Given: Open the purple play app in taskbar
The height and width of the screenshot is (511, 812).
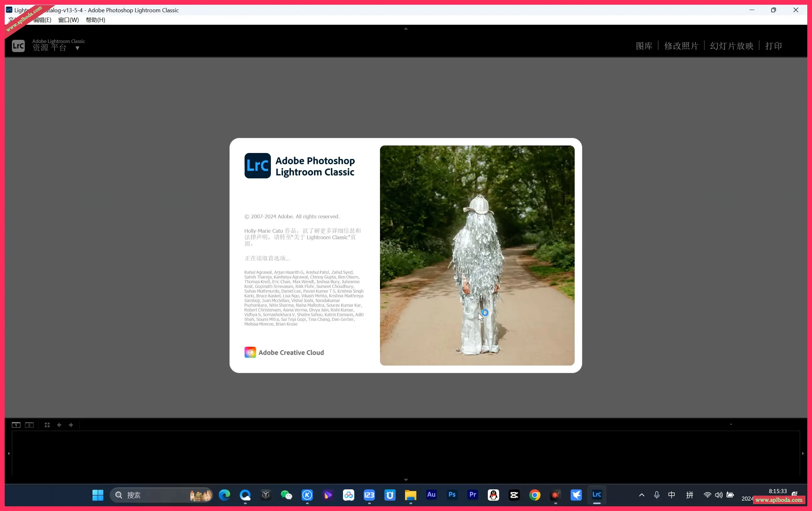Looking at the screenshot, I should click(328, 495).
